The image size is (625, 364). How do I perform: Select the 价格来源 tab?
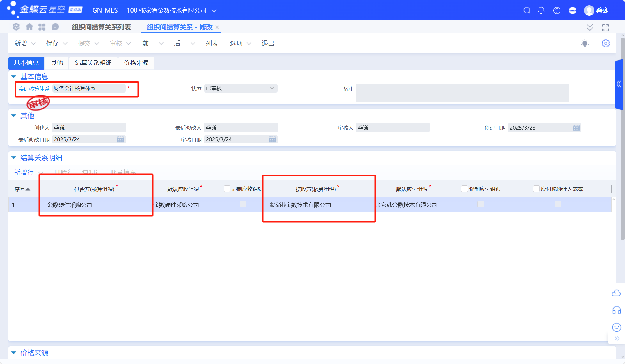pos(136,63)
